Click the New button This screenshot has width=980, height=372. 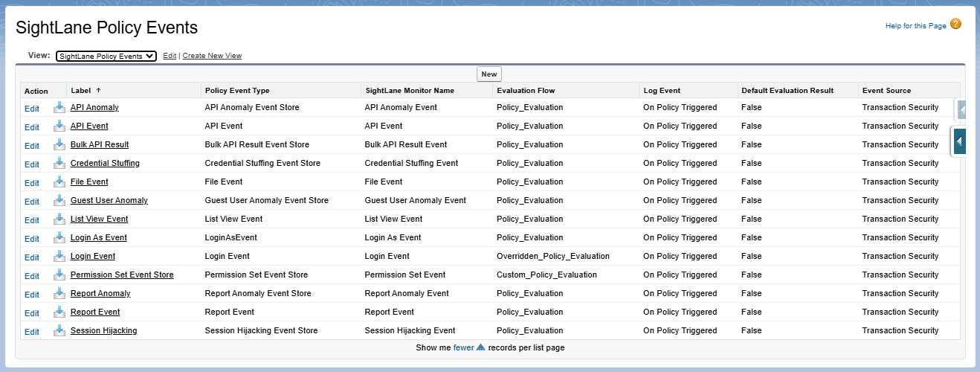(489, 74)
